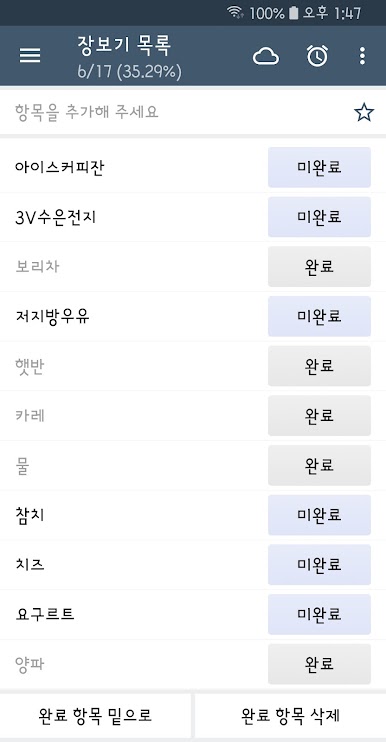Toggle 양파 완료 status button

(319, 664)
